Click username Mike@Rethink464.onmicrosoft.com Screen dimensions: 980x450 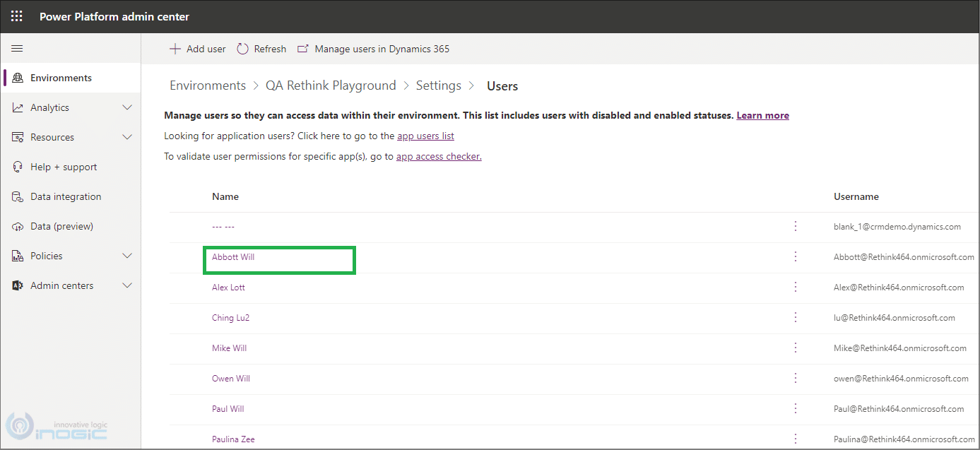point(900,348)
